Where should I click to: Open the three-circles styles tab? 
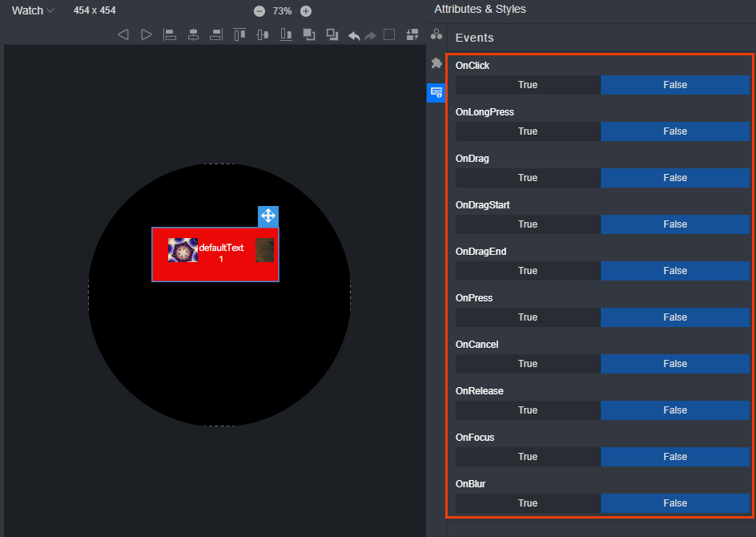pos(436,34)
